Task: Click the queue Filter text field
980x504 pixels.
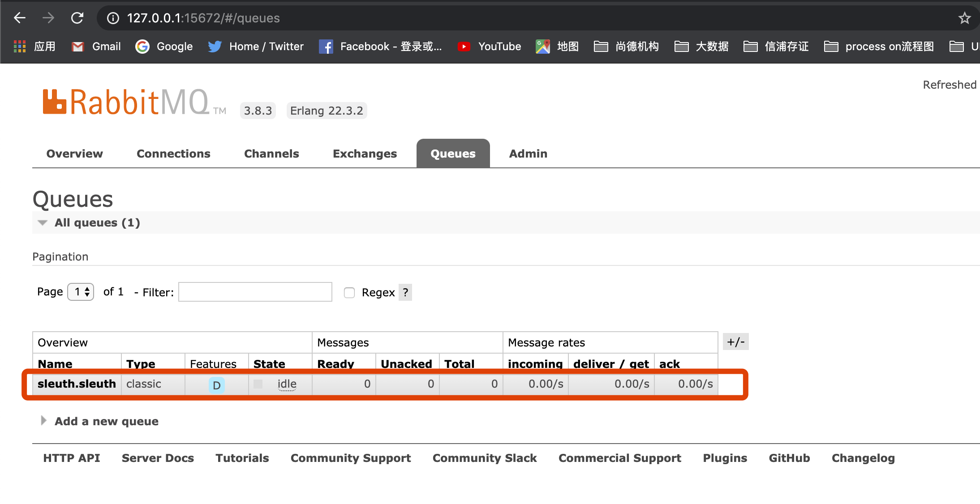Action: click(x=255, y=292)
